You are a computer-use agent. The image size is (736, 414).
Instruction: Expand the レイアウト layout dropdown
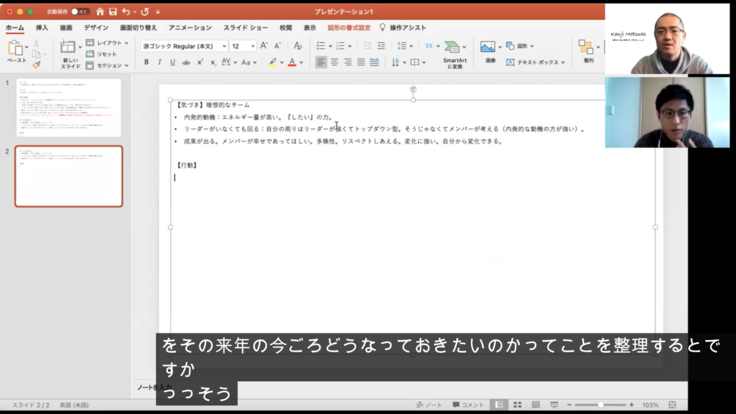[x=109, y=43]
